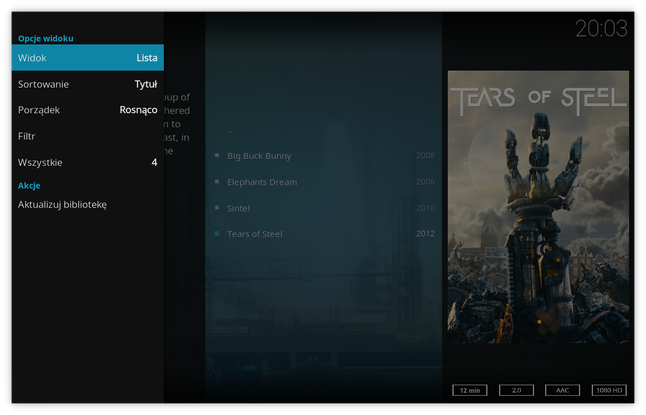Image resolution: width=646 pixels, height=415 pixels.
Task: Change the Widok view mode option
Action: pos(88,58)
